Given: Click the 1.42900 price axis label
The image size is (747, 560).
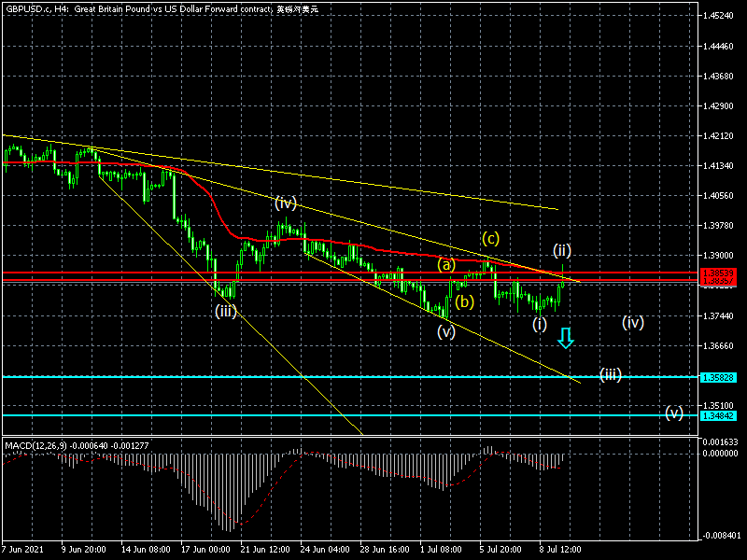Looking at the screenshot, I should (718, 105).
